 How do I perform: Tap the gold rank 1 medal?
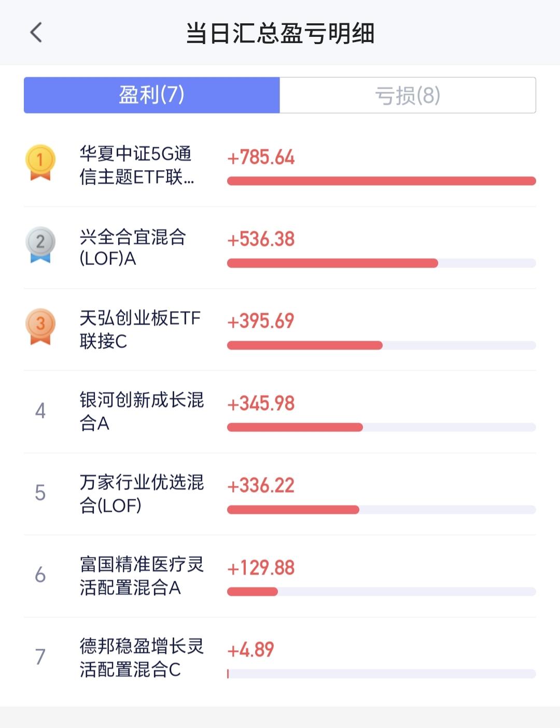(40, 162)
